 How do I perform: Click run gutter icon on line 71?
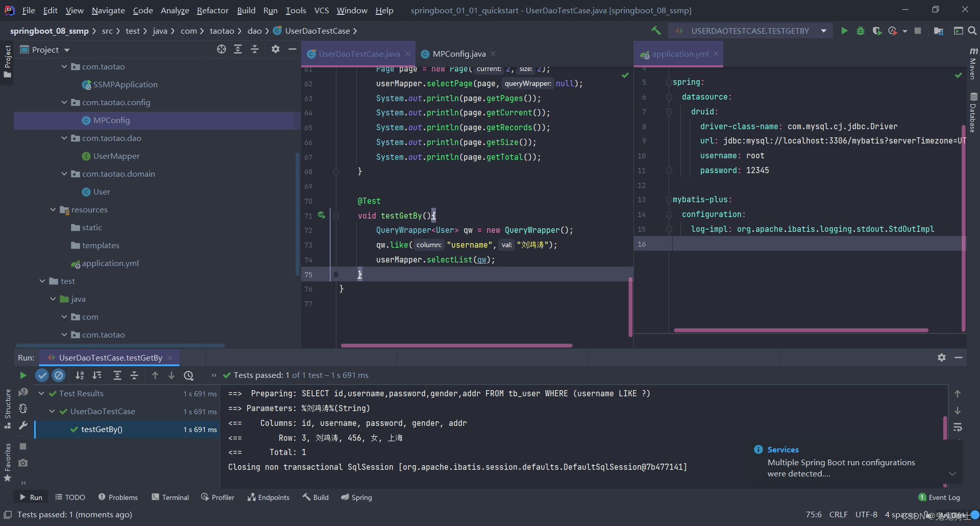[x=322, y=216]
